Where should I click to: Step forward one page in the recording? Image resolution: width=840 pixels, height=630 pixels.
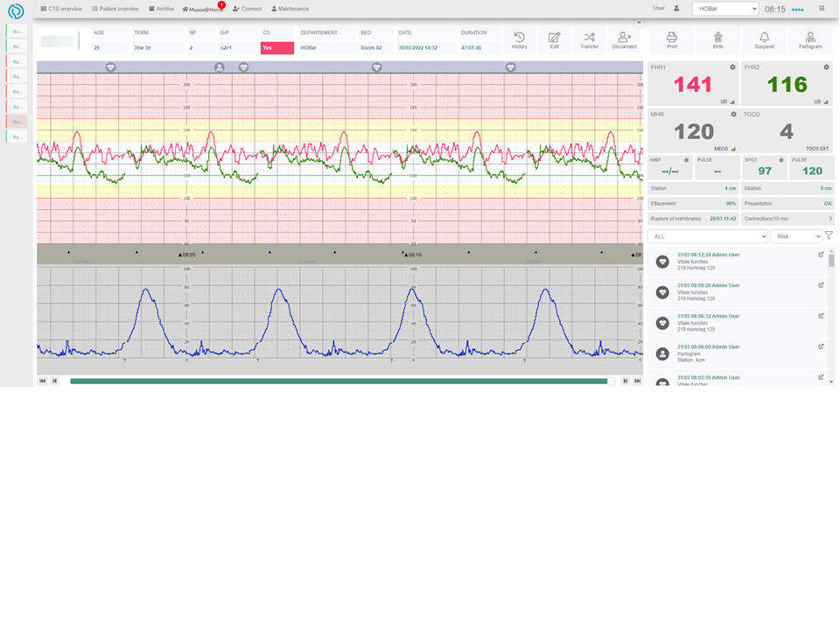click(x=625, y=381)
